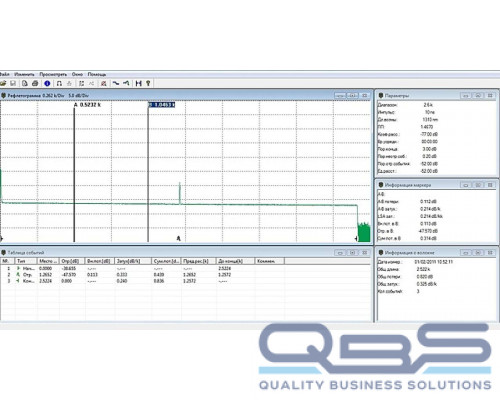Click the shield icon in Reflectogram title

point(4,95)
